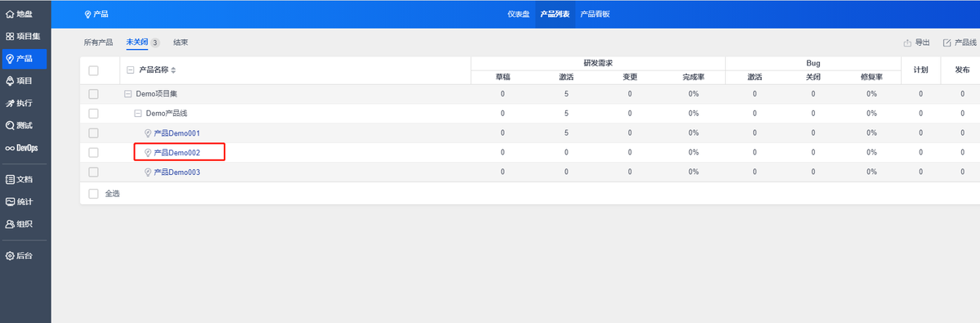Collapse the Demo项目集 tree node
The image size is (980, 323).
128,94
